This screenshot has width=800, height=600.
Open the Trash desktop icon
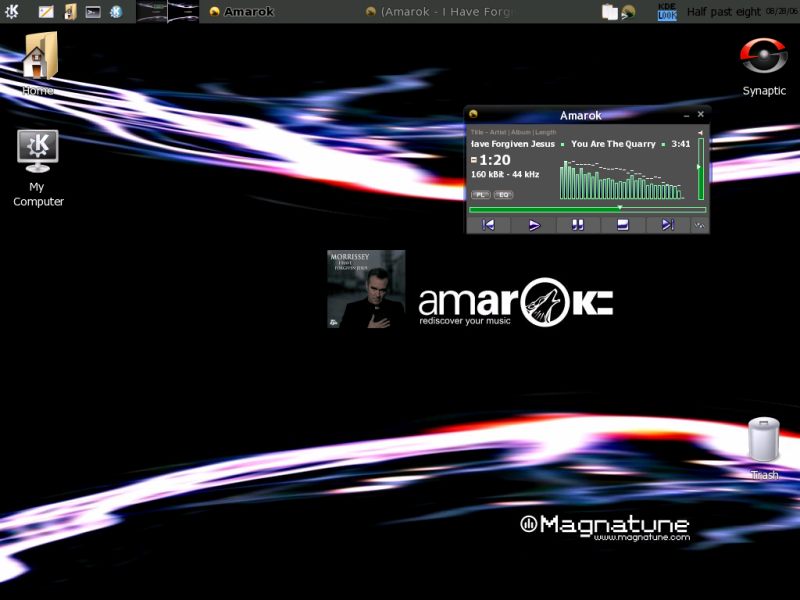[764, 449]
